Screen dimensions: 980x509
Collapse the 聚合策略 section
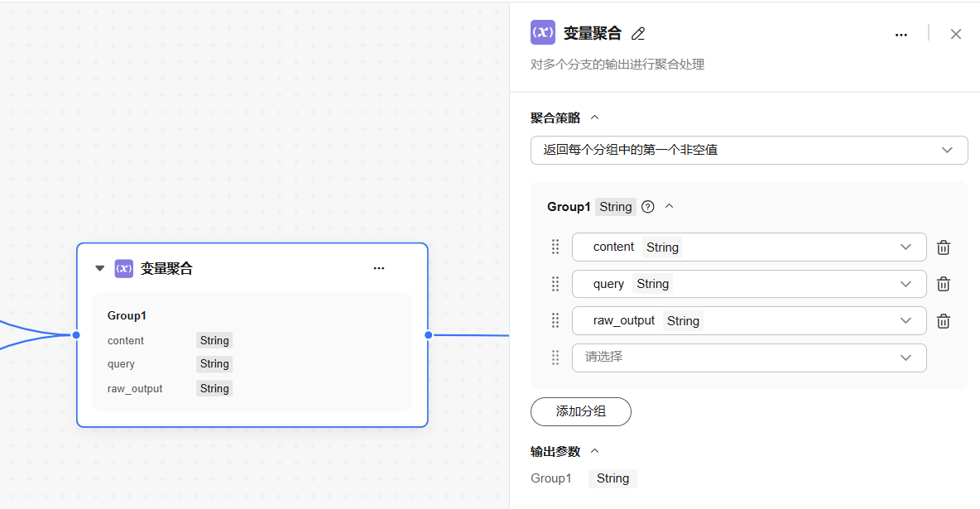[x=594, y=118]
